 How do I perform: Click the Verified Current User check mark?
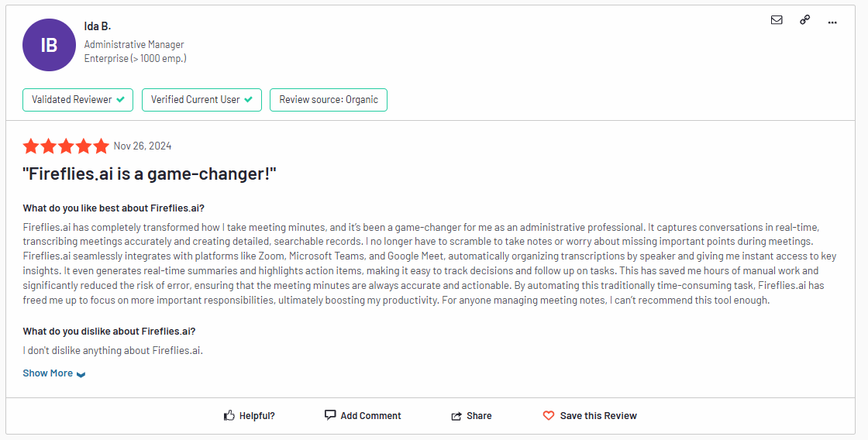pos(249,100)
